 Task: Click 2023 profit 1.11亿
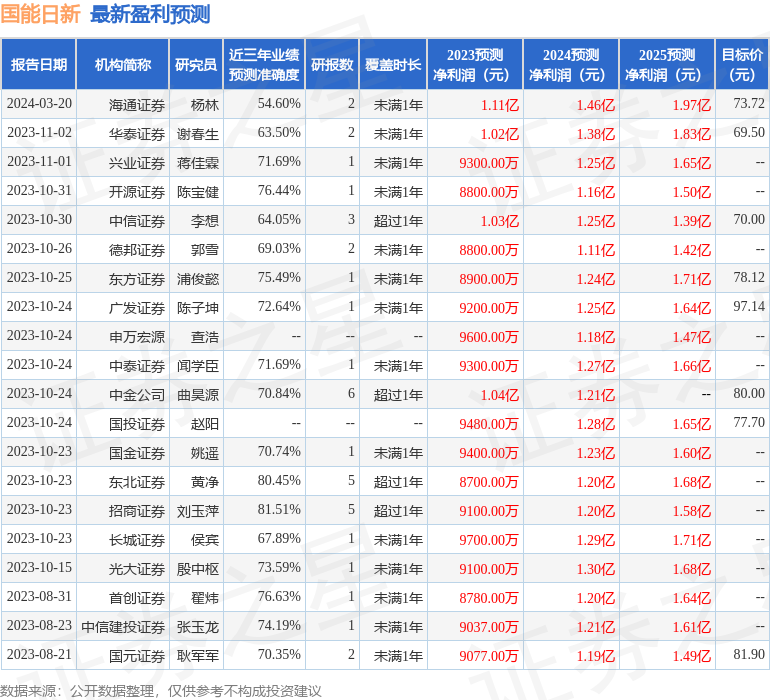point(499,105)
